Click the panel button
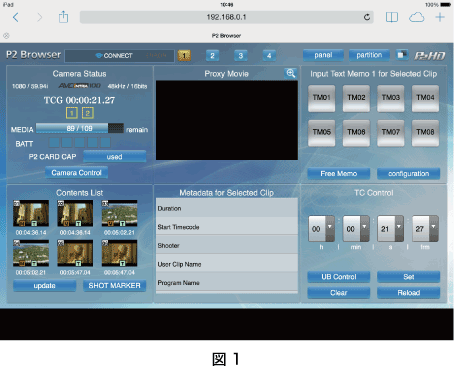Screen dimensions: 454x370 point(323,55)
